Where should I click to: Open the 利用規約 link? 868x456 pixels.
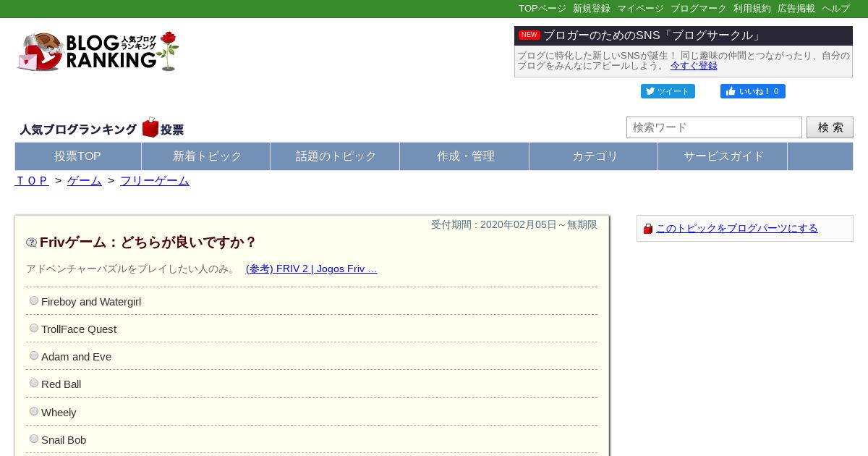[x=752, y=9]
